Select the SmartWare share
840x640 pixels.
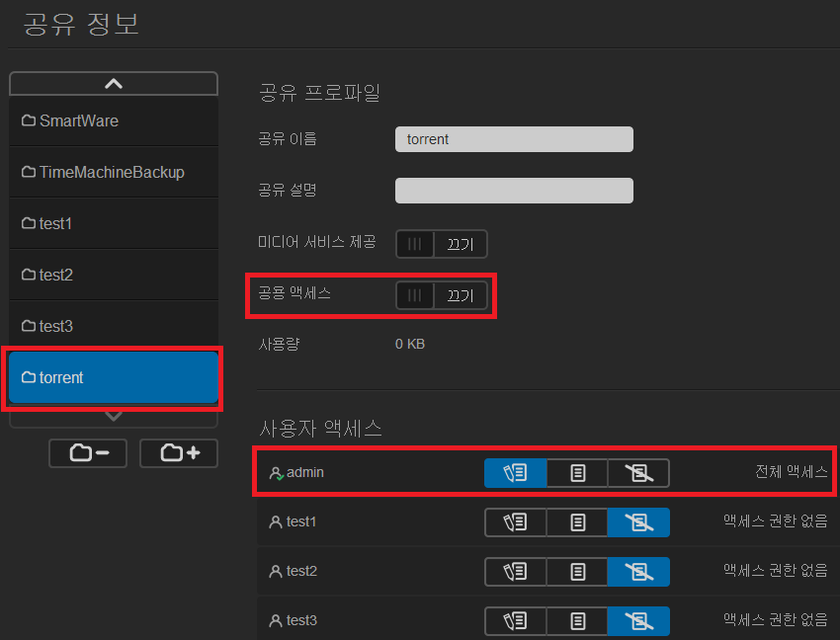pyautogui.click(x=114, y=120)
